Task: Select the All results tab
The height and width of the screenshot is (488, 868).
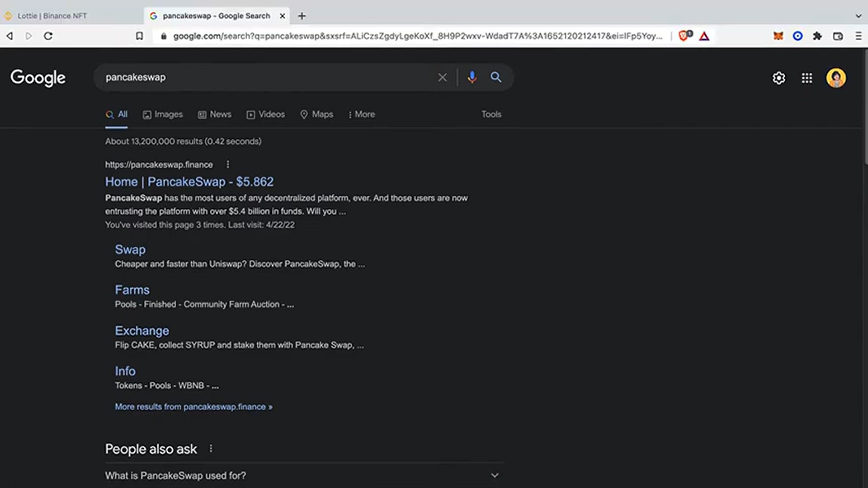Action: [117, 114]
